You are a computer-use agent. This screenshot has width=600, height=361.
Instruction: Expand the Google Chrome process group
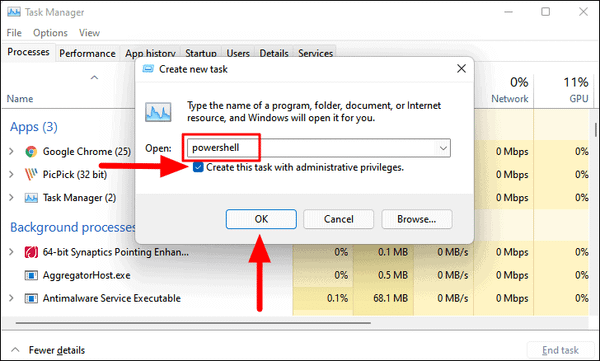(11, 152)
